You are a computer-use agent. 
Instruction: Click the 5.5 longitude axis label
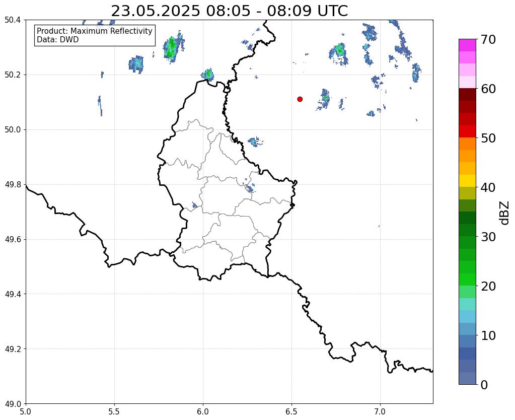click(x=114, y=411)
